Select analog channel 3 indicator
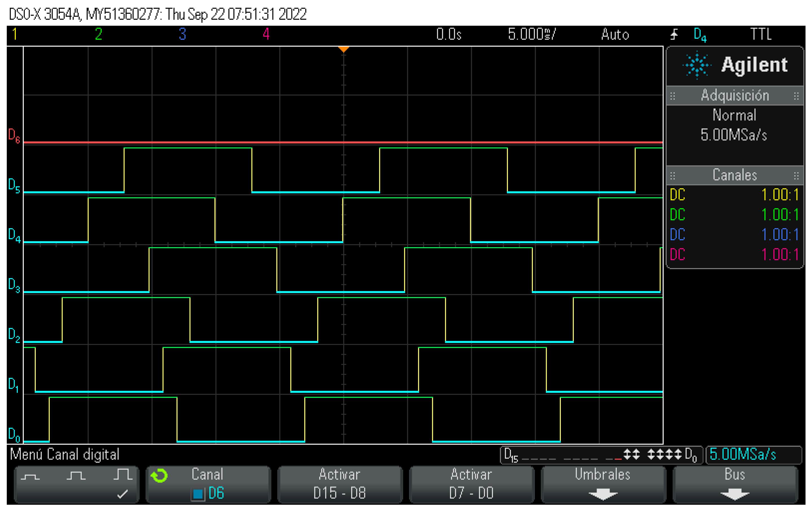812x516 pixels. 182,34
